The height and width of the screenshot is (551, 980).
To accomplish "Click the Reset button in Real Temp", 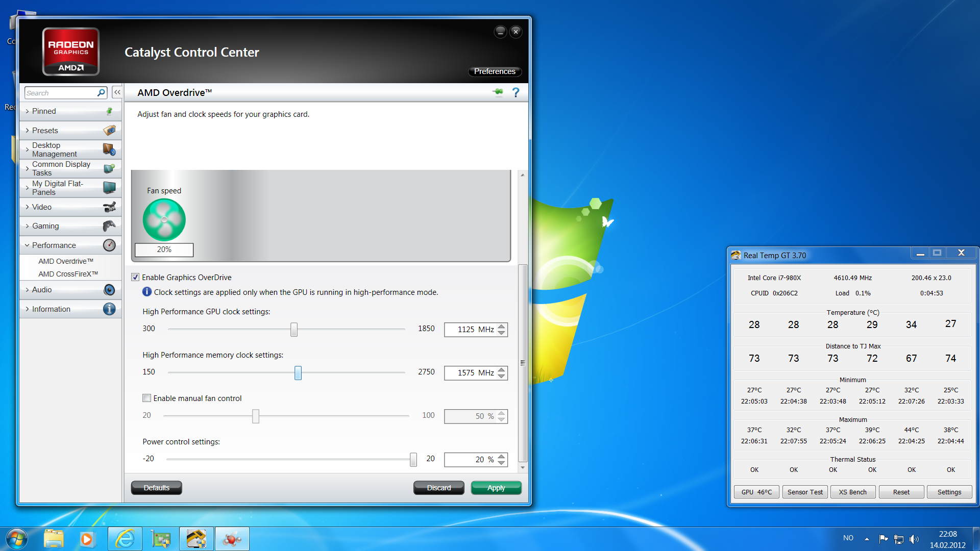I will (901, 492).
